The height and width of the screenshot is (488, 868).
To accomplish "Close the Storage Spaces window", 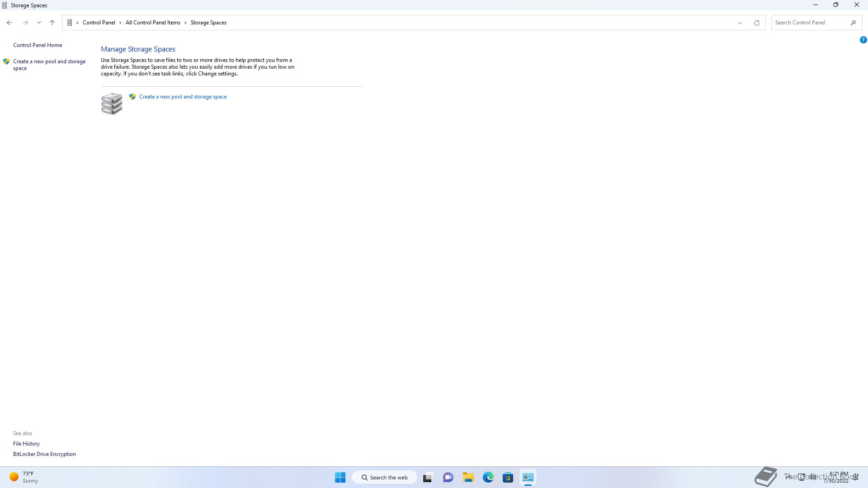I will point(857,5).
